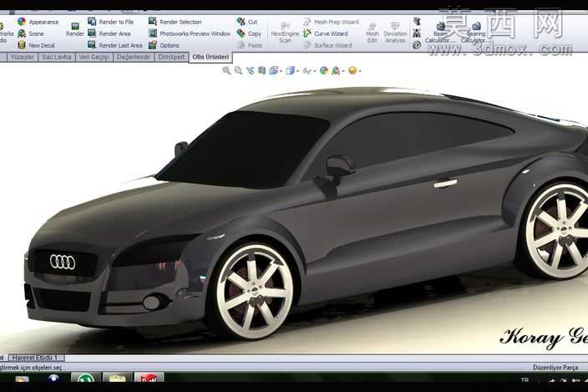Click Cut in the ribbon
588x392 pixels.
coord(247,22)
